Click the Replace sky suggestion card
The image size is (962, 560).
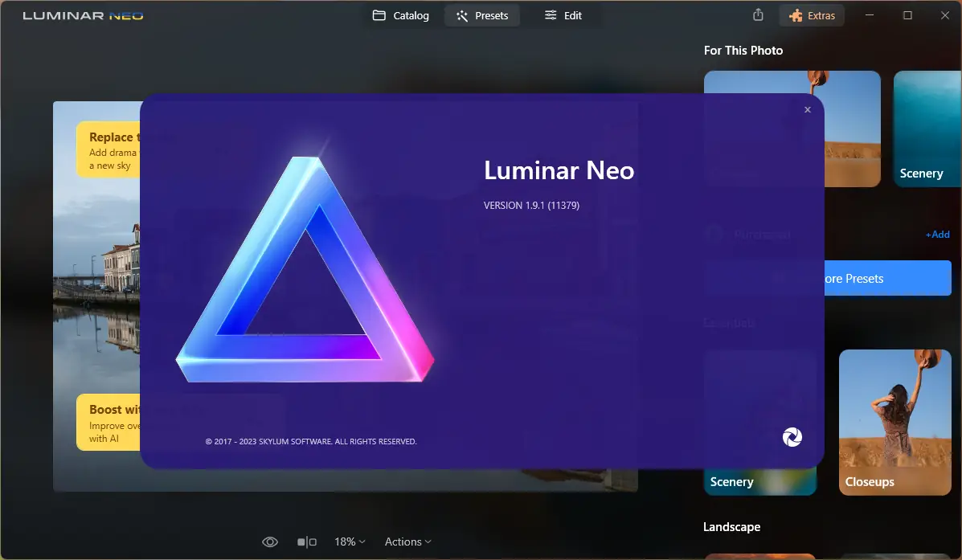click(108, 149)
